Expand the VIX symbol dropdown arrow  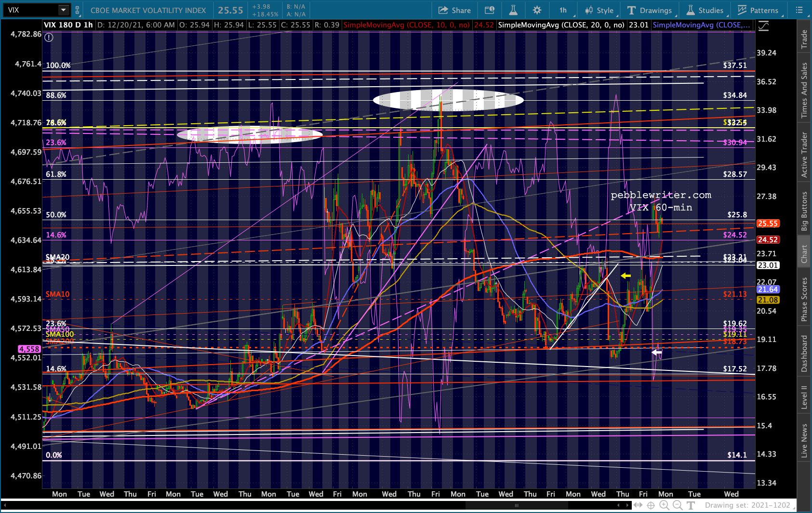click(63, 10)
